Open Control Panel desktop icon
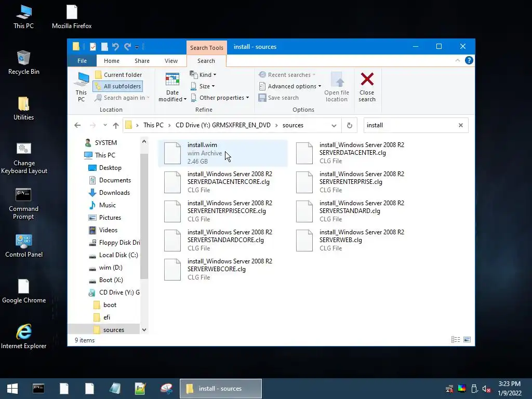532x399 pixels. pyautogui.click(x=24, y=246)
